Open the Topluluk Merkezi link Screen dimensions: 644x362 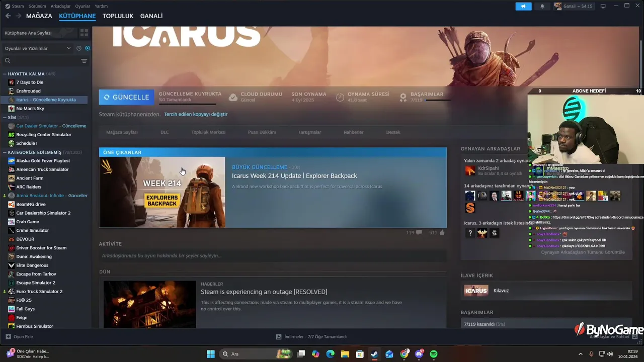coord(208,132)
